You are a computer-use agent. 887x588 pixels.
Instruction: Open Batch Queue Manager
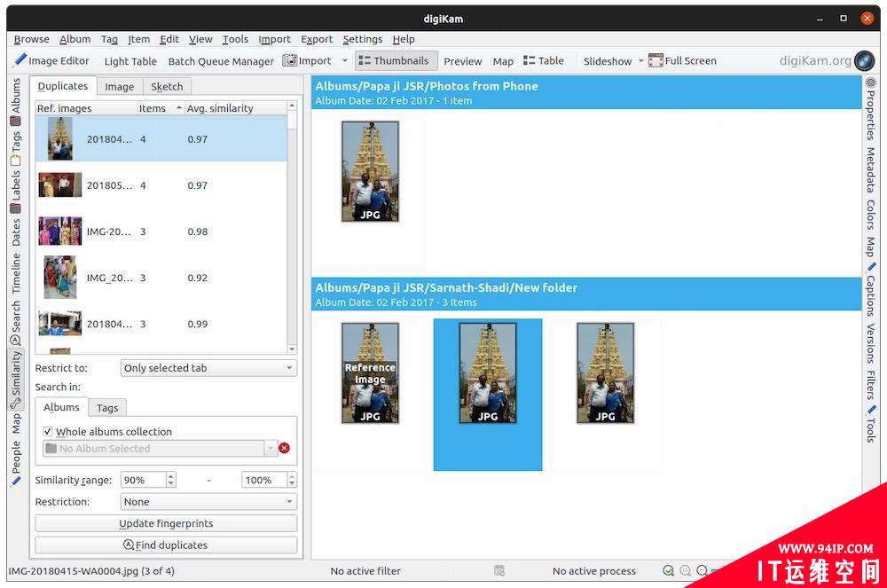221,61
